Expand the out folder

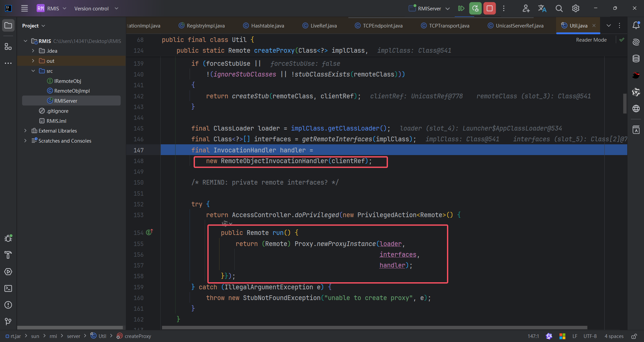click(x=33, y=61)
